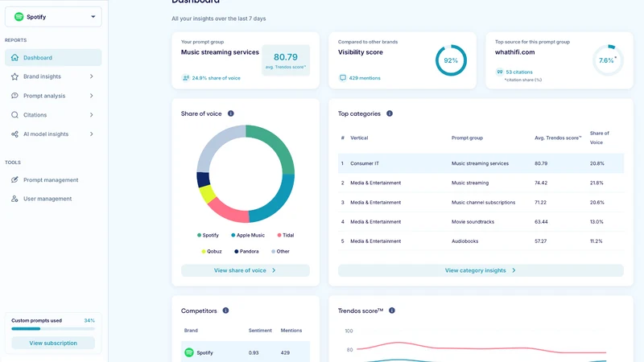Click the 34% custom prompts value
Image resolution: width=644 pixels, height=362 pixels.
click(89, 320)
